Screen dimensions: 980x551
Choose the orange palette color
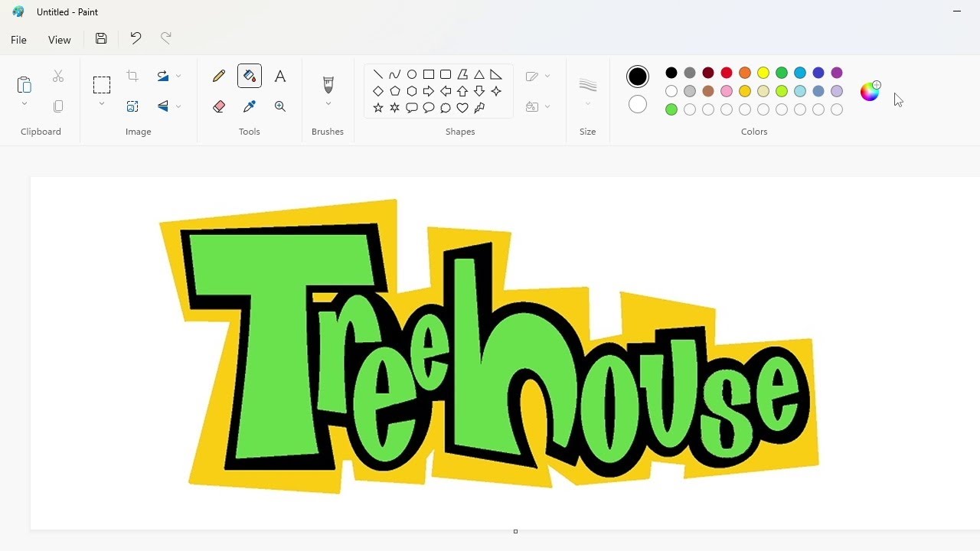(x=745, y=73)
